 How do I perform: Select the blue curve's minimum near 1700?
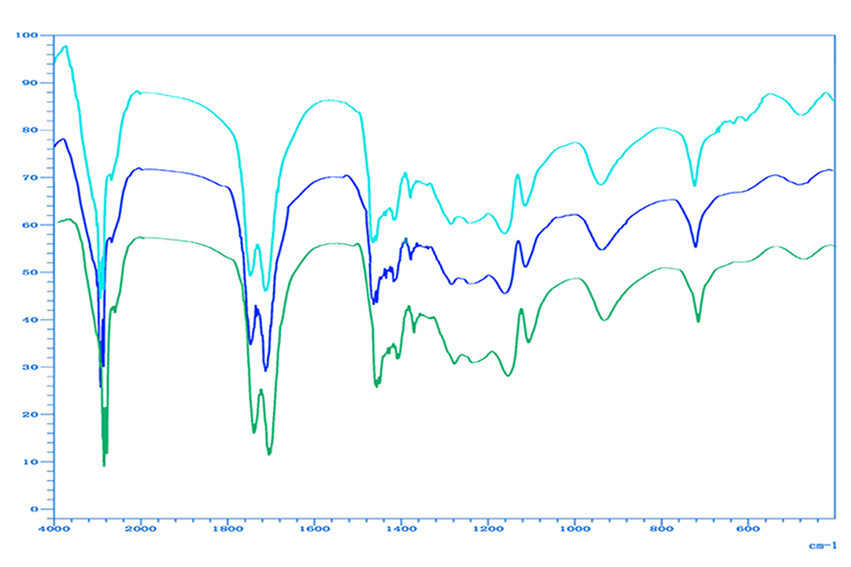point(266,370)
